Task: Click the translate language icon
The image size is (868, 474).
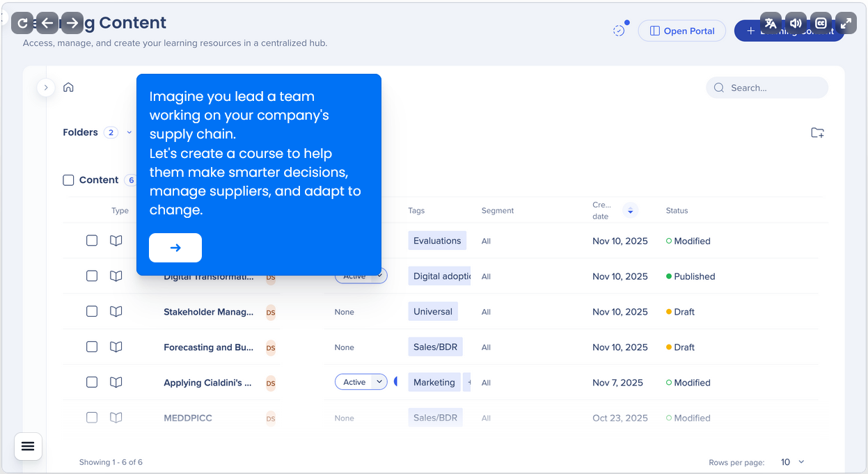Action: click(771, 23)
